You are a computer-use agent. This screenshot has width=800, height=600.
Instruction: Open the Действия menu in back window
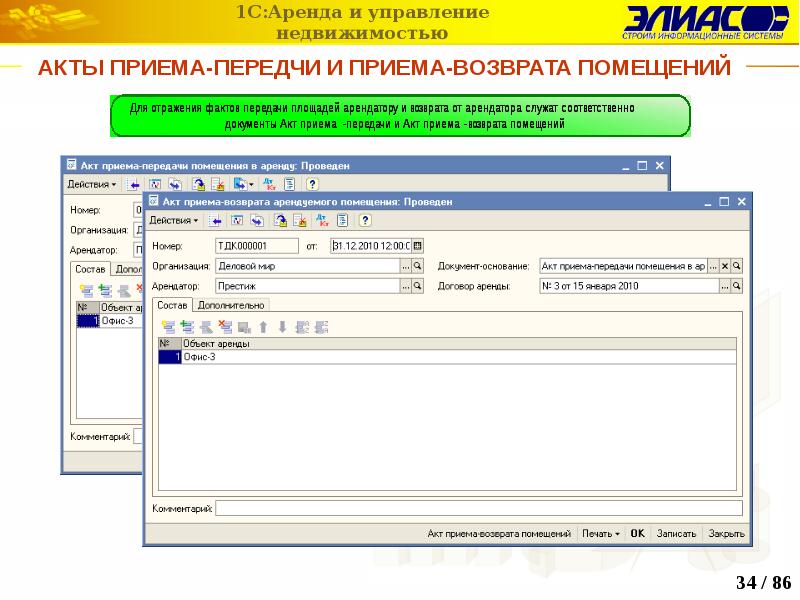coord(92,184)
